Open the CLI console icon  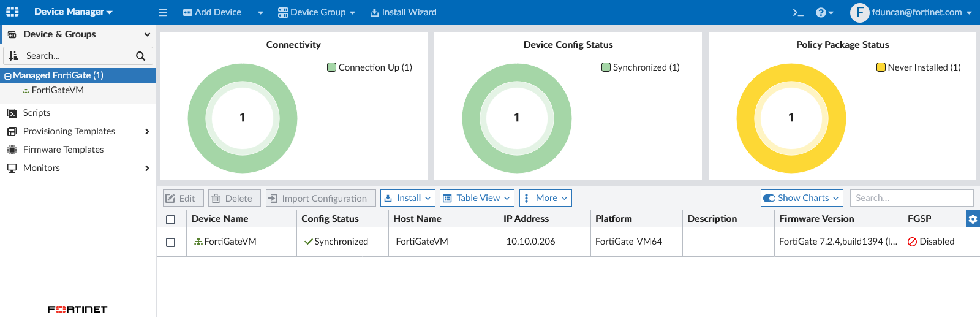797,12
